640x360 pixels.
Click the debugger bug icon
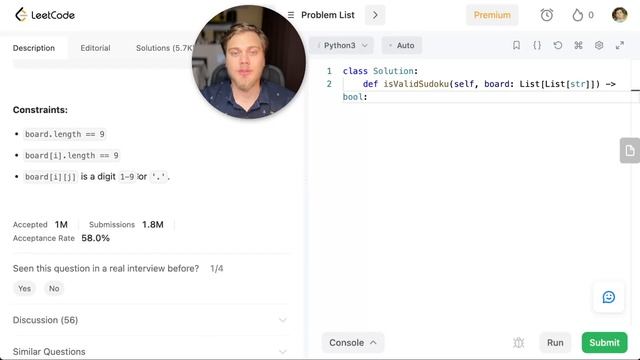518,342
